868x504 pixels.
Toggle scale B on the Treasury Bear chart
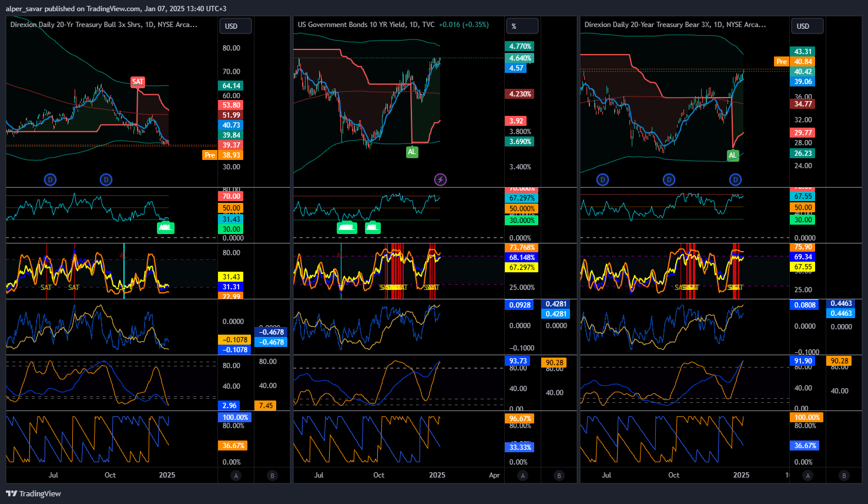click(x=844, y=475)
